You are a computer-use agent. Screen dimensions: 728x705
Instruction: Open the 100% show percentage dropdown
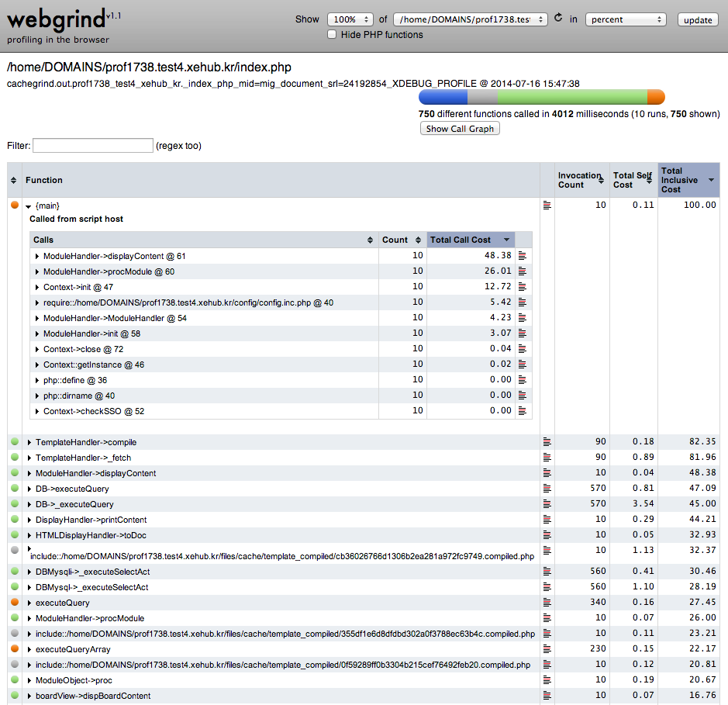pos(350,19)
